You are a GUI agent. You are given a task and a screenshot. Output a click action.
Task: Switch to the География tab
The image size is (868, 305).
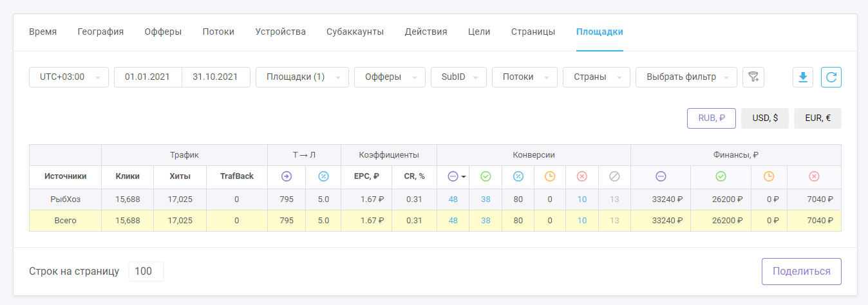coord(100,32)
